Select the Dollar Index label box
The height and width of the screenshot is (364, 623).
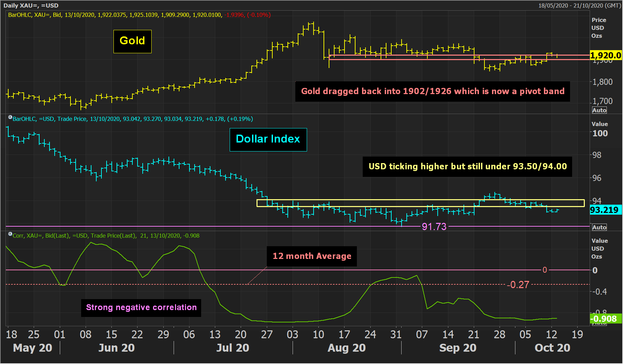click(x=268, y=139)
